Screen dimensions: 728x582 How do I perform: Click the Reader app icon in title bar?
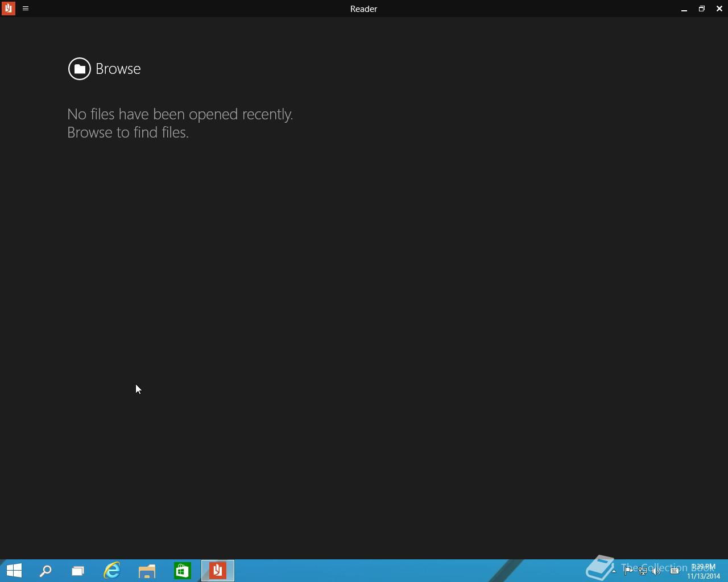tap(8, 9)
